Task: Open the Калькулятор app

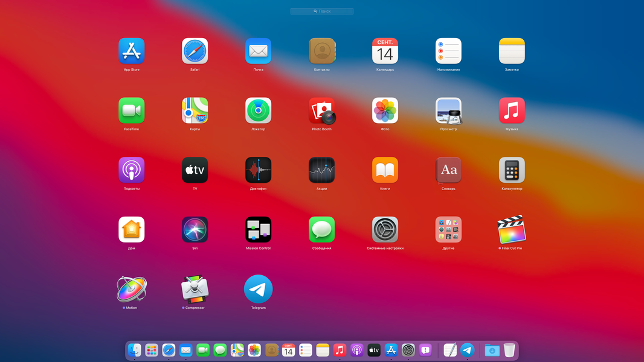Action: (512, 170)
